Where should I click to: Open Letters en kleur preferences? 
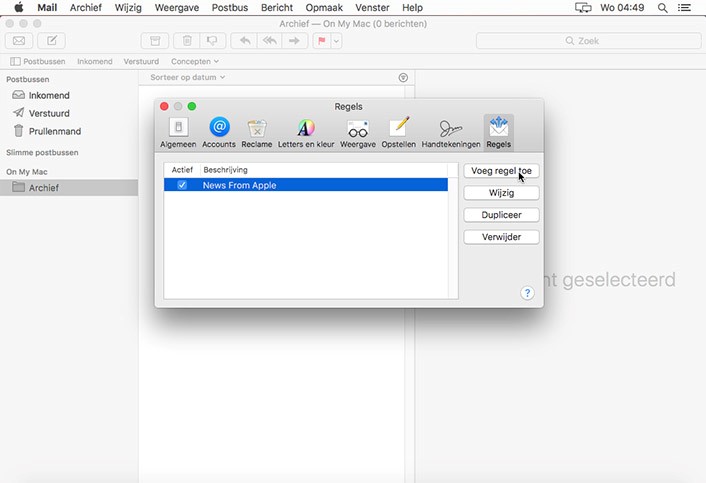point(306,132)
